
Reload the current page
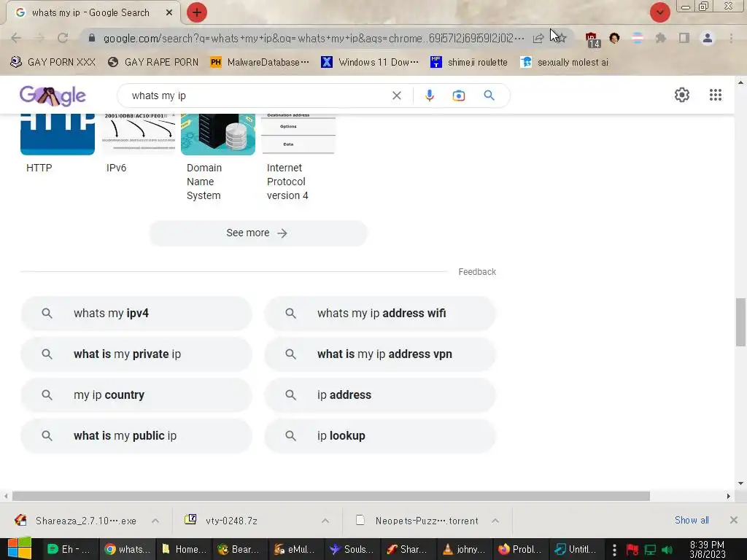[63, 38]
